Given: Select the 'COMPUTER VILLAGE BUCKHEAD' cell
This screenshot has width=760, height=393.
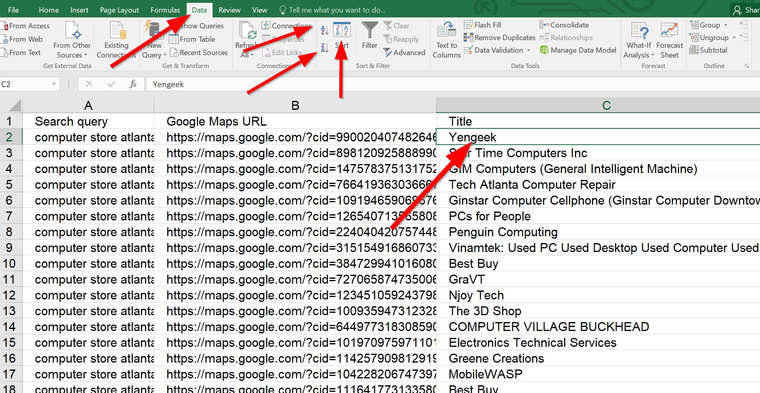Looking at the screenshot, I should (x=598, y=327).
